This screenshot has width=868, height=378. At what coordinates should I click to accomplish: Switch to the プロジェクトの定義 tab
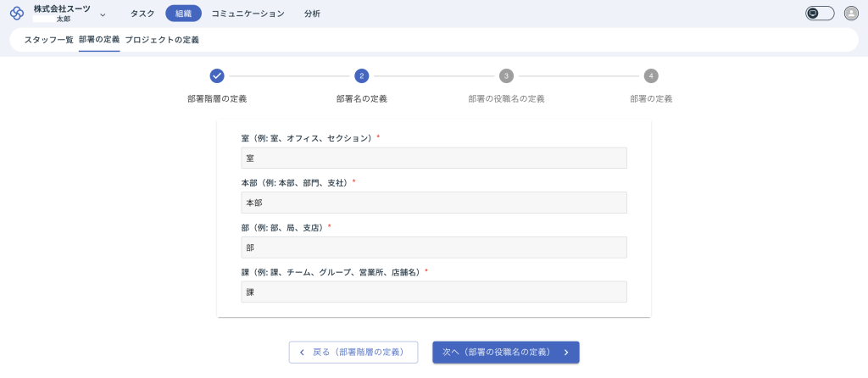[162, 40]
